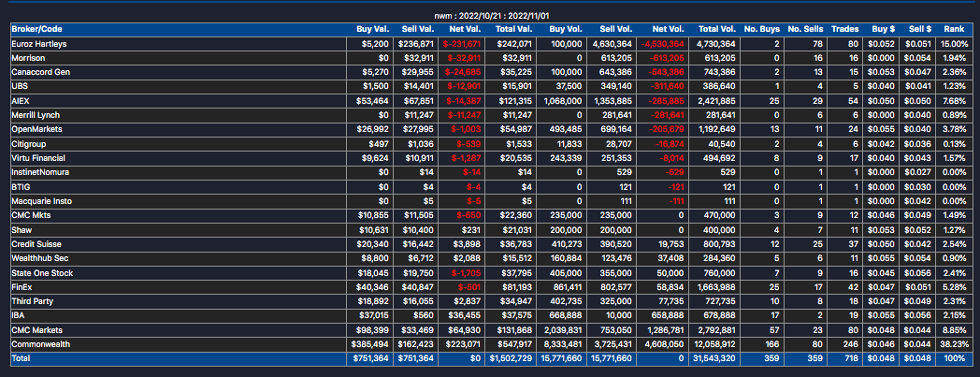Sort by Sell Val. column header
This screenshot has height=377, width=980.
(417, 29)
